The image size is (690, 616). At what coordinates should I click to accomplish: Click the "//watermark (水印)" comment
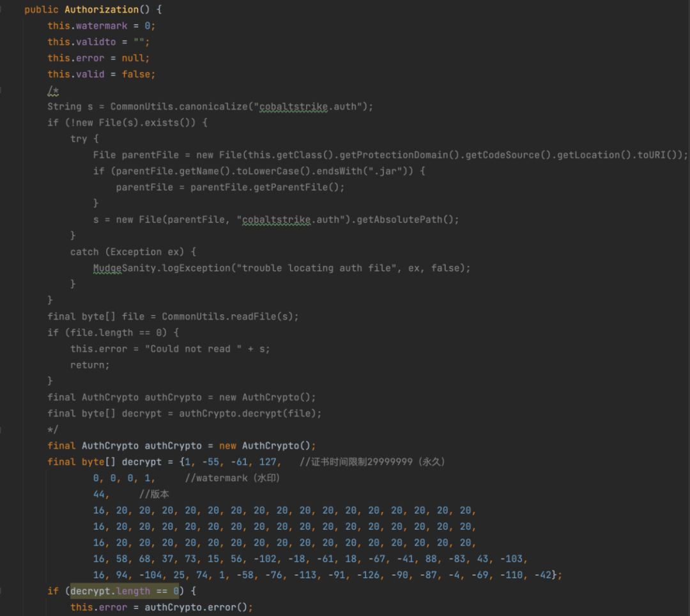tap(233, 478)
